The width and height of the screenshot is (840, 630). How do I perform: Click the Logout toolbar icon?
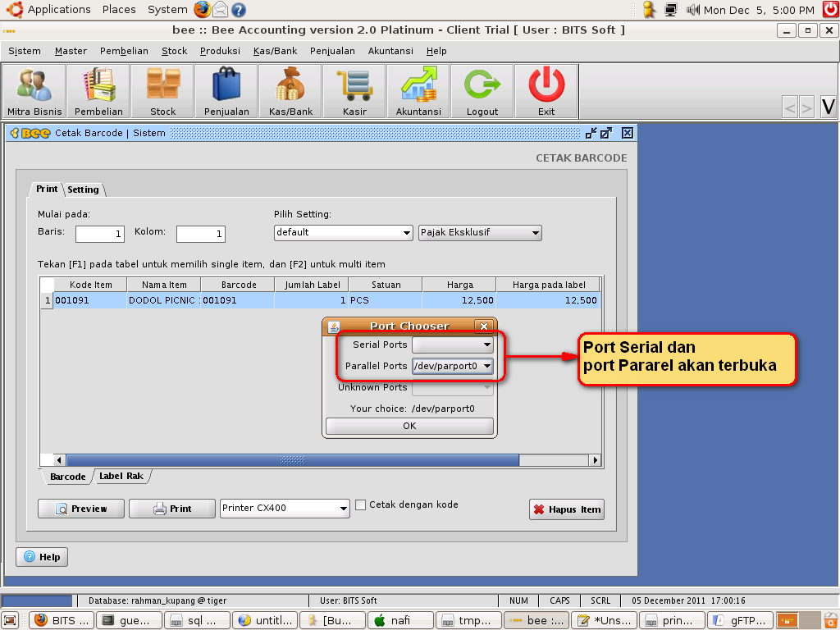(482, 91)
